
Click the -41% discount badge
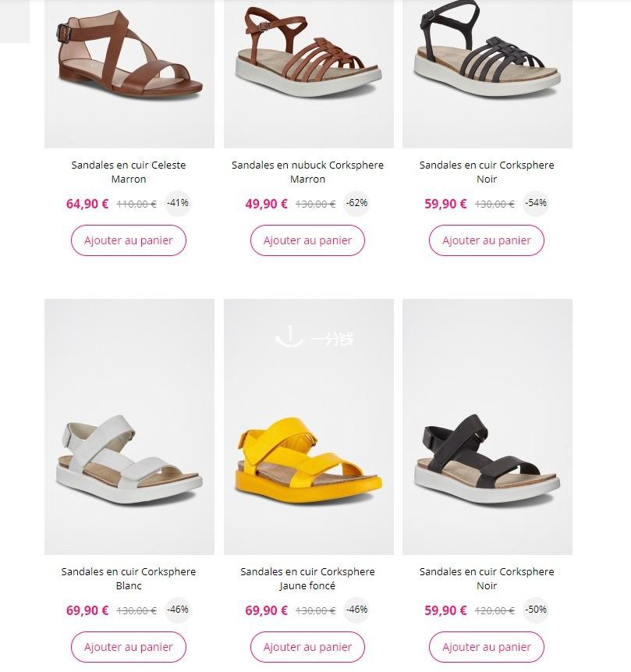[177, 203]
